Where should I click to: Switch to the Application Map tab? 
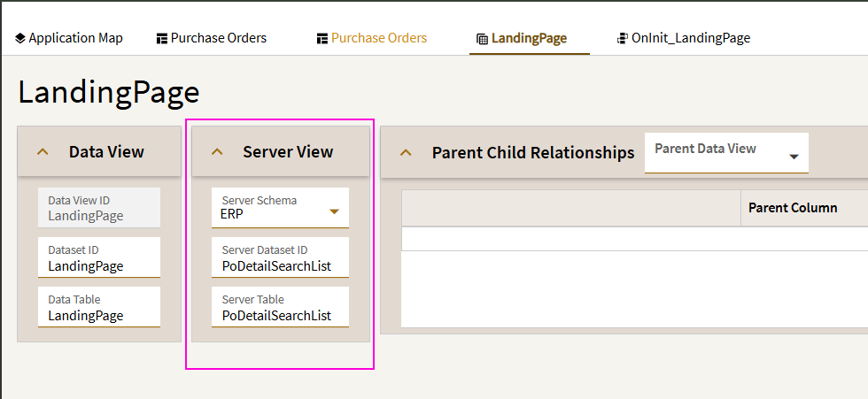69,38
